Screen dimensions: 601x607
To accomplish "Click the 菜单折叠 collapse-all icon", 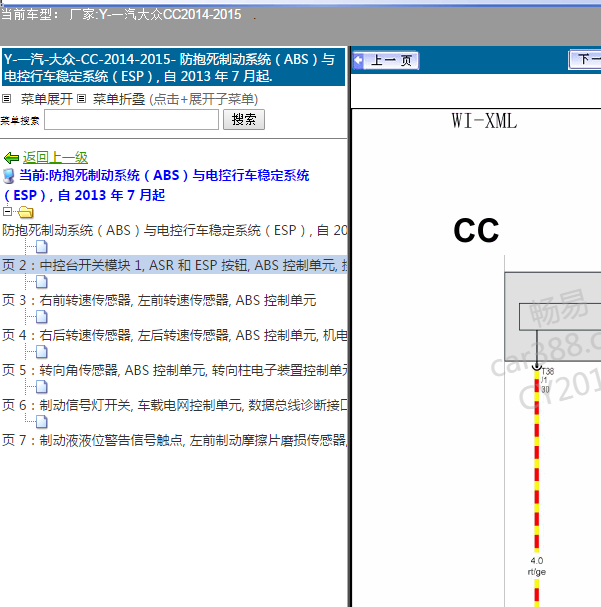I will (x=81, y=99).
